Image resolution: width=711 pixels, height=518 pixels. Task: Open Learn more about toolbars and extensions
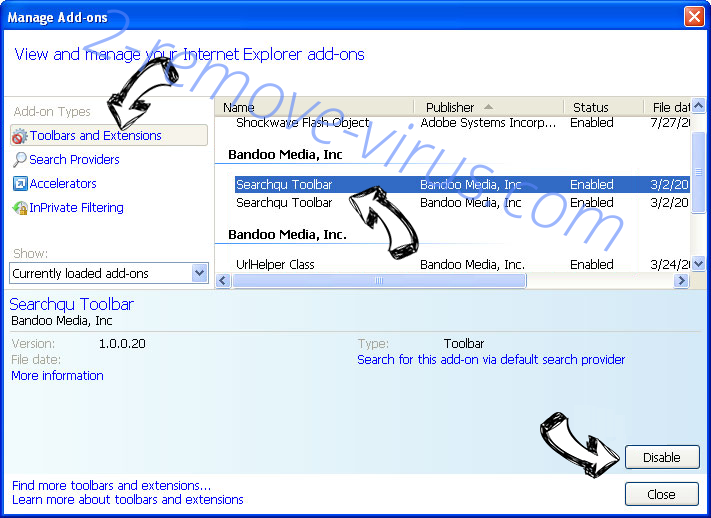click(x=128, y=500)
